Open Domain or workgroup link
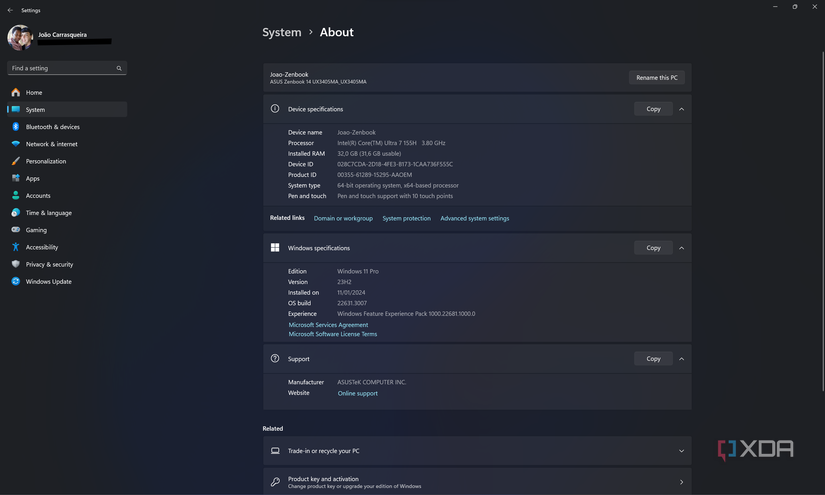Screen dimensions: 825x495 click(x=343, y=218)
